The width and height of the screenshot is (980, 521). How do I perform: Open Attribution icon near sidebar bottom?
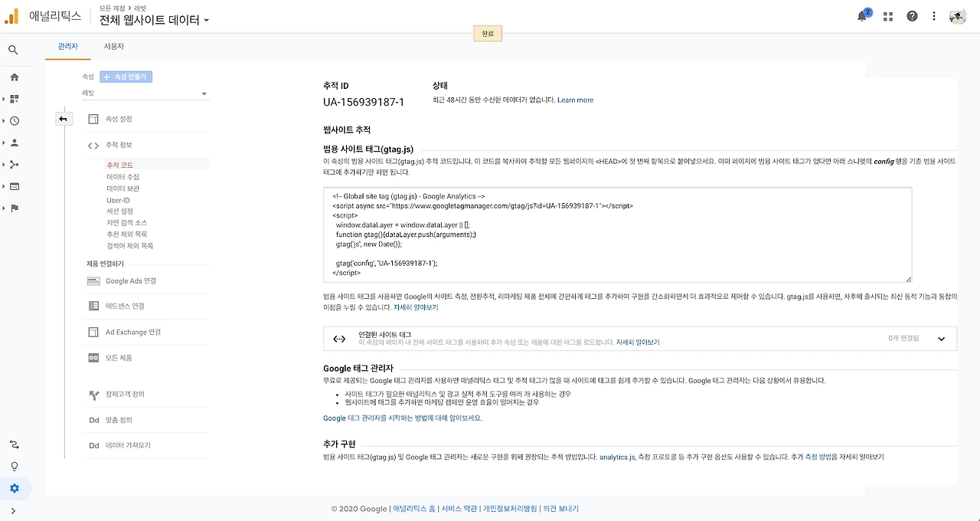14,444
